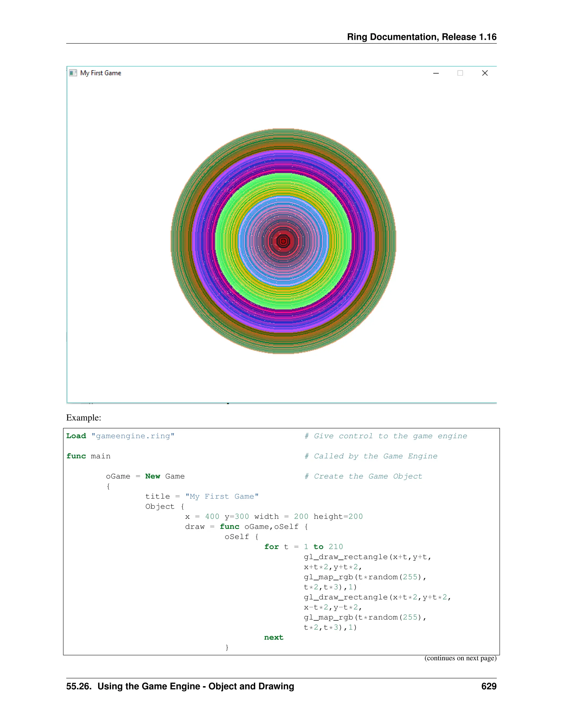
Task: Click the "My First Game" title string in the code
Action: point(222,496)
